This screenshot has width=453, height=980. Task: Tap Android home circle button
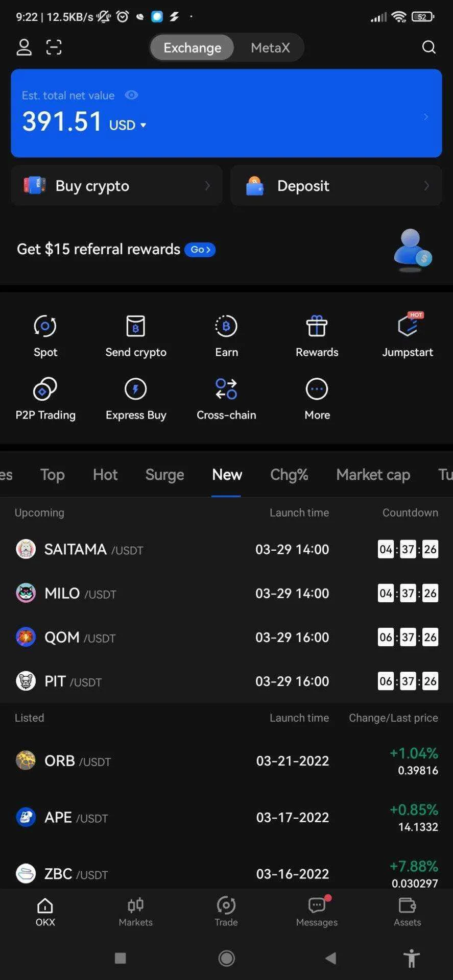(227, 958)
